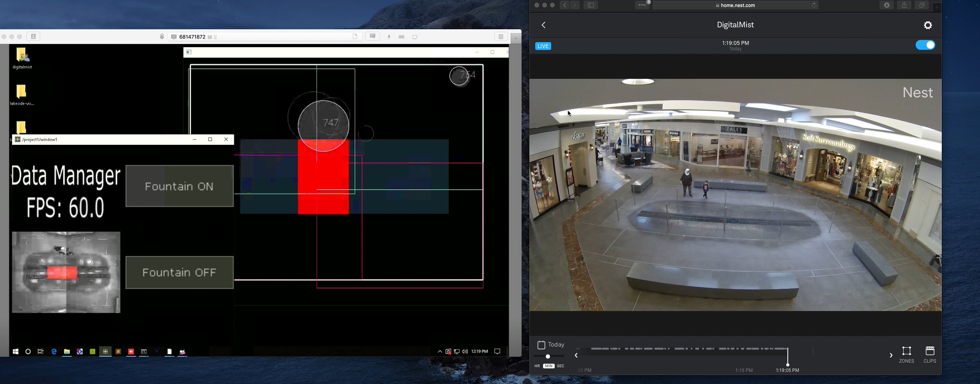Select HR timeline scale
This screenshot has height=384, width=980.
[537, 366]
